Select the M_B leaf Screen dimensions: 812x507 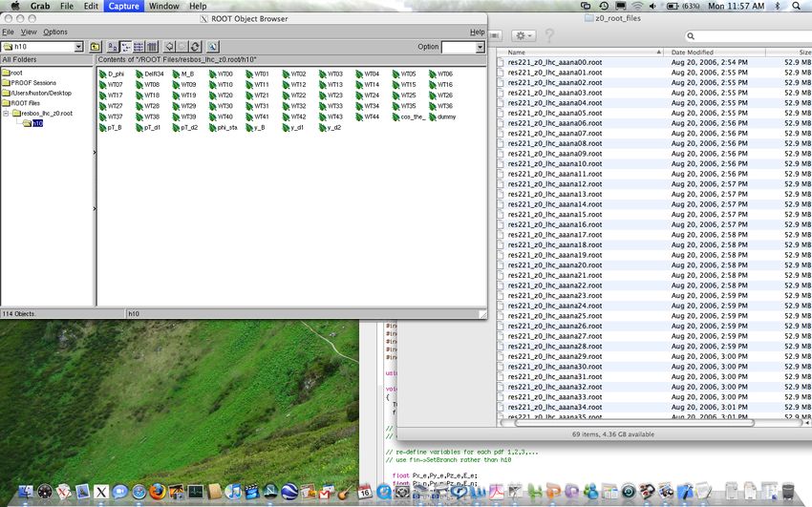click(183, 74)
